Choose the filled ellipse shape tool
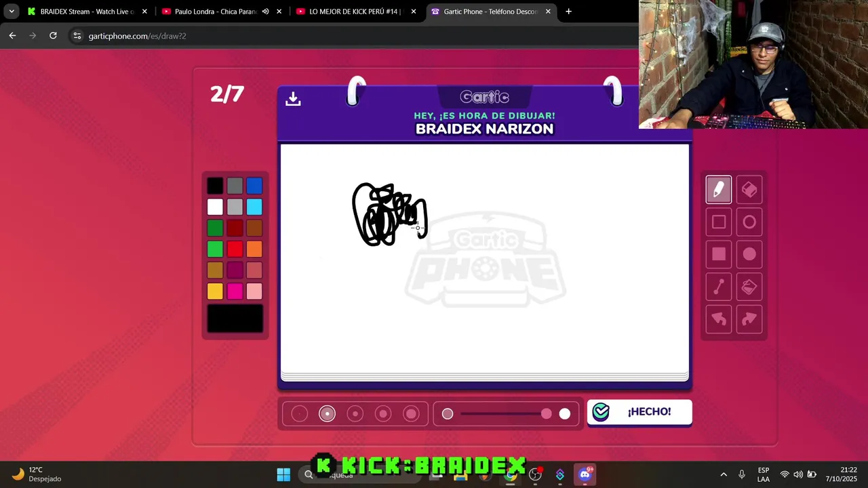This screenshot has width=868, height=488. 749,254
